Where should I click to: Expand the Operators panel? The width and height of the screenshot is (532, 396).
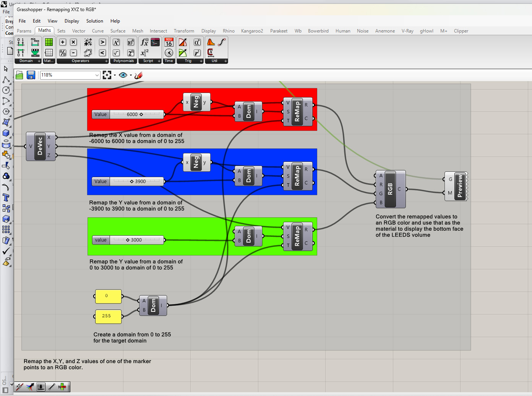click(106, 61)
